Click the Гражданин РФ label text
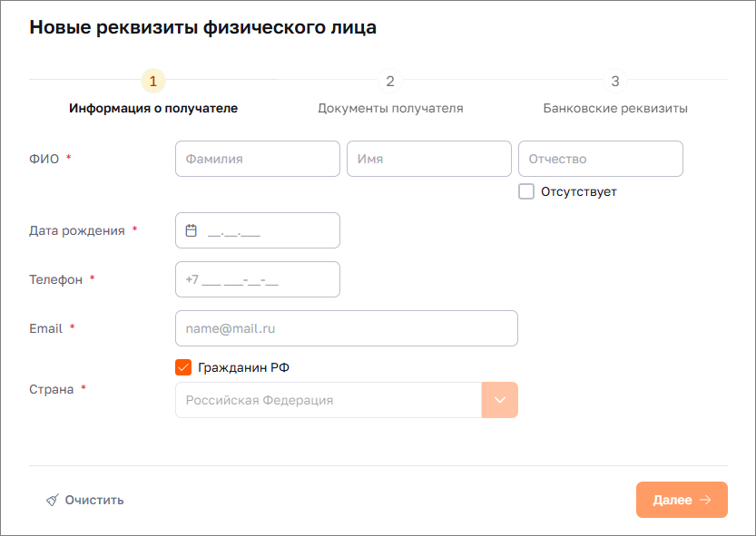756x536 pixels. pos(243,368)
